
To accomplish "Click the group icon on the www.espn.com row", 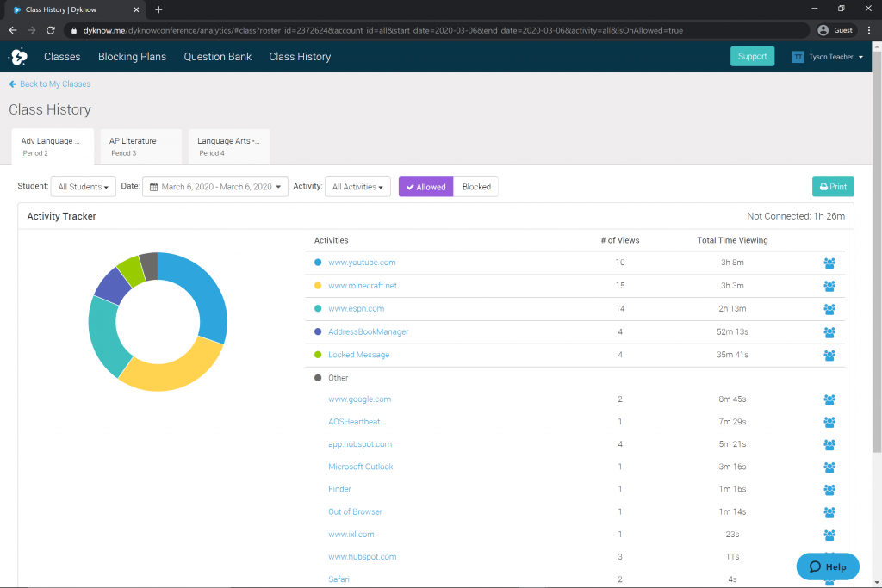I will click(x=829, y=309).
